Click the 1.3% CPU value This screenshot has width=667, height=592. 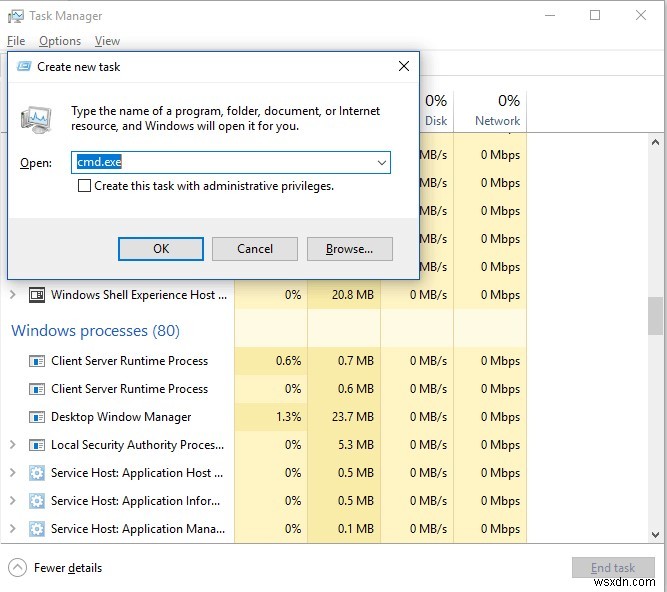click(x=288, y=417)
